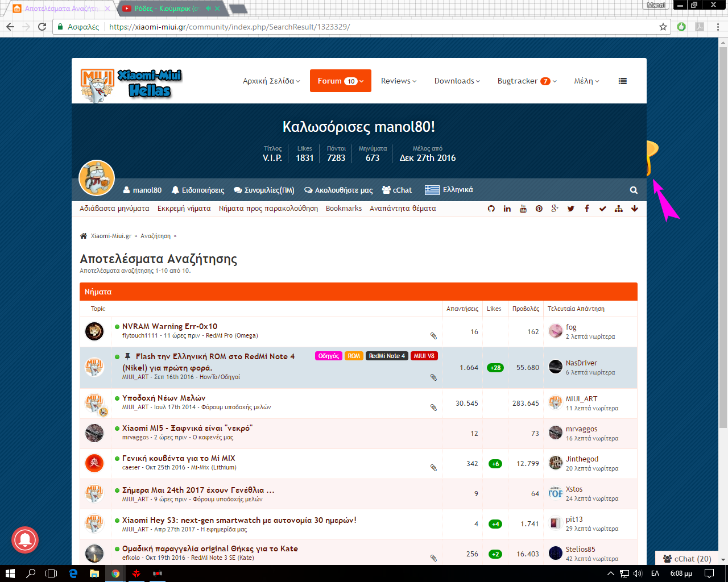
Task: Click the paperclip icon on the Υποδοχή Νέων Μελών row
Action: click(433, 408)
